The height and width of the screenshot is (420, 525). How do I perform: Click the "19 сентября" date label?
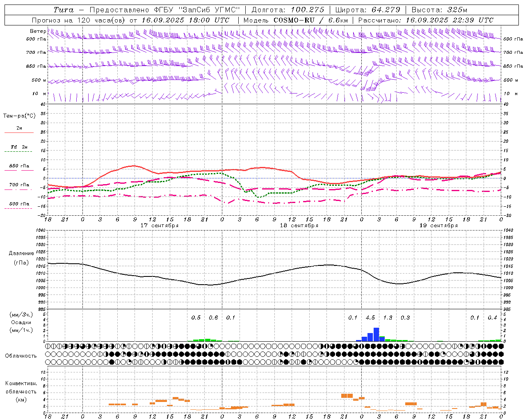438,226
